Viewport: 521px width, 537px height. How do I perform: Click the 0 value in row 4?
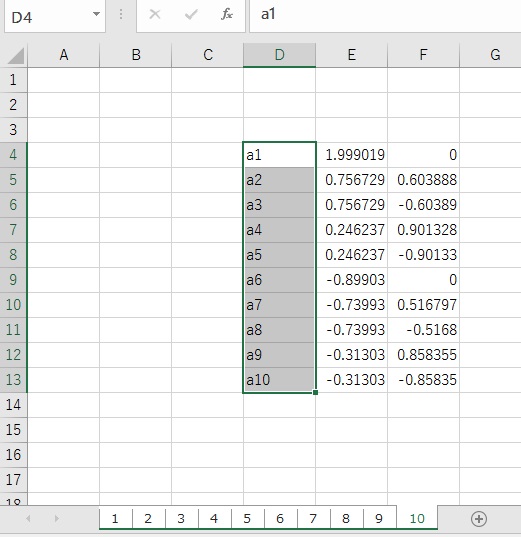423,155
